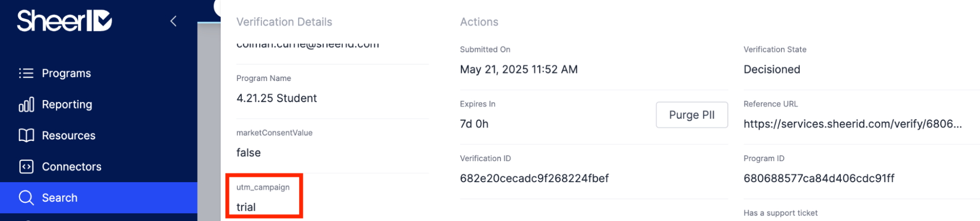The image size is (980, 221).
Task: Click the SheerID logo
Action: click(64, 21)
